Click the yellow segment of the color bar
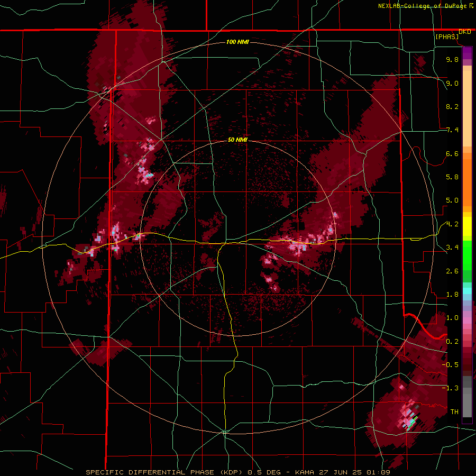This screenshot has width=476, height=476. [x=467, y=226]
